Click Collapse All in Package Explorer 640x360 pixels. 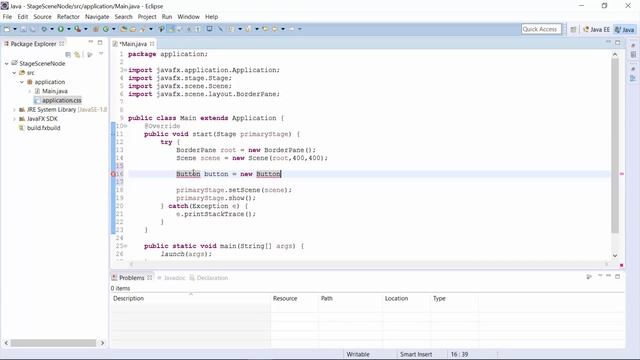click(68, 54)
